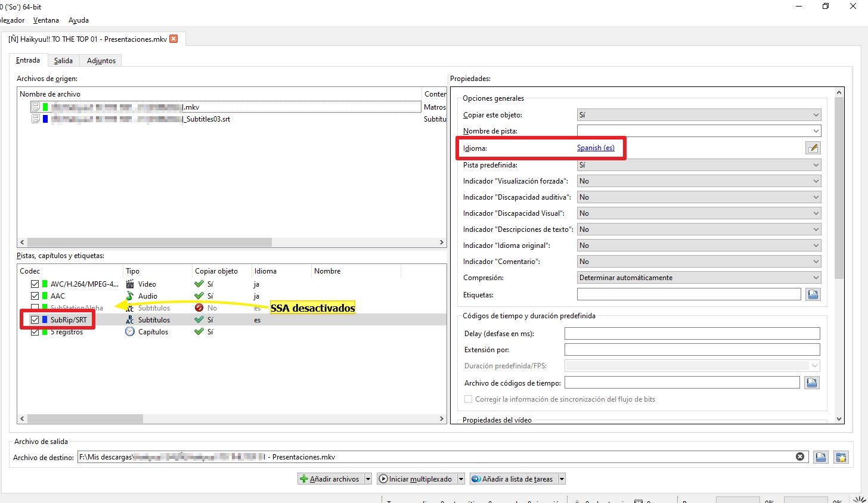Click the Añadir a lista de tareas button

click(x=513, y=479)
